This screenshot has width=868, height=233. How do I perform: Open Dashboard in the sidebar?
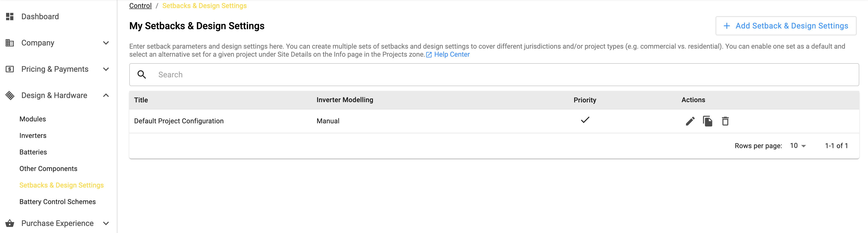click(x=40, y=17)
